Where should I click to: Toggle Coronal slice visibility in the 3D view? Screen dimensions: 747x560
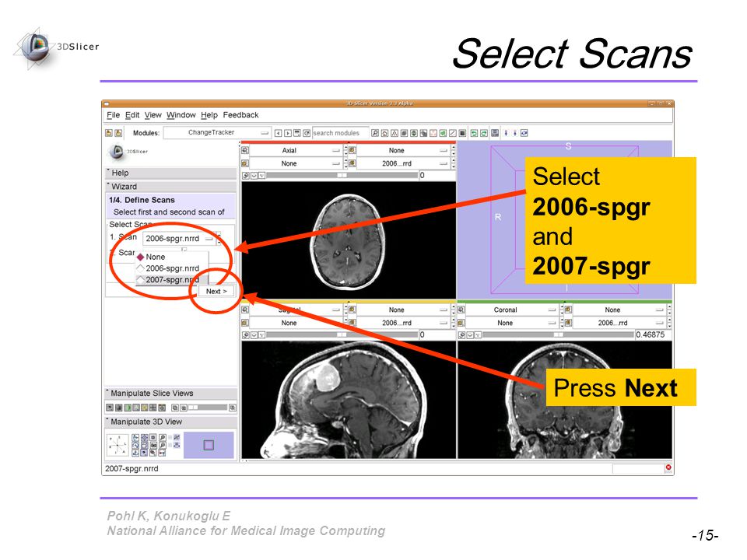[x=470, y=335]
